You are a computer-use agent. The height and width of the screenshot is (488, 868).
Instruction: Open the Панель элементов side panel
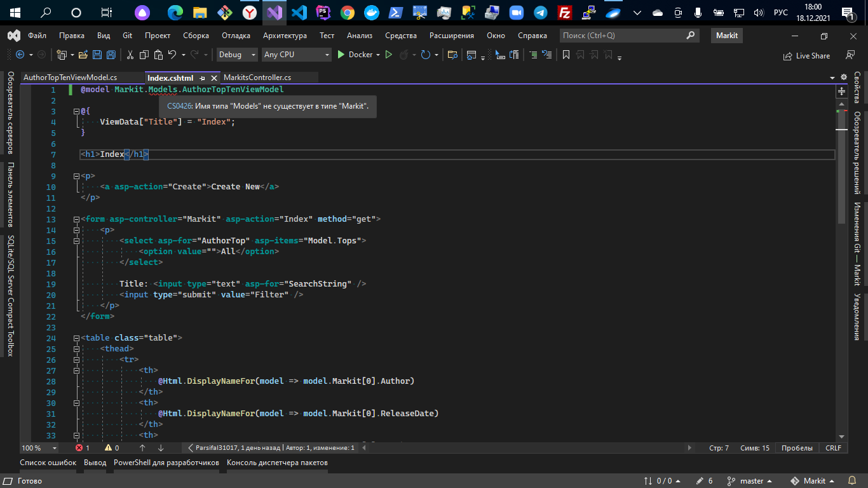tap(10, 194)
